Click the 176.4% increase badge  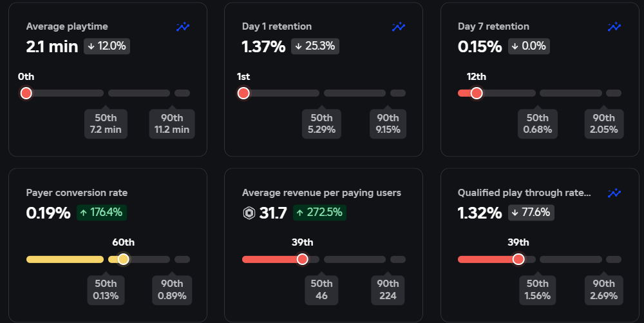101,213
